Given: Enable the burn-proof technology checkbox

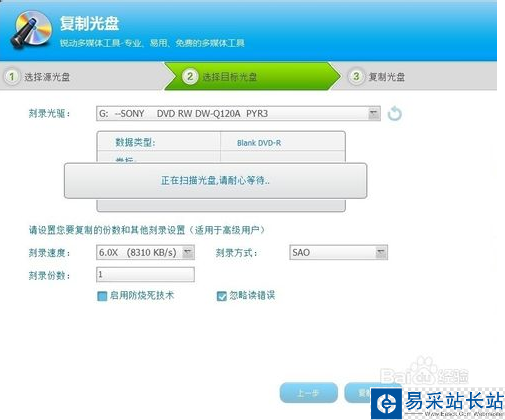Looking at the screenshot, I should tap(102, 296).
